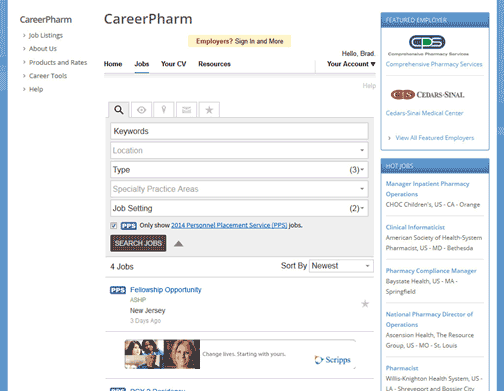This screenshot has height=391, width=504.
Task: Click the PPS badge beside the checkbox
Action: [129, 226]
